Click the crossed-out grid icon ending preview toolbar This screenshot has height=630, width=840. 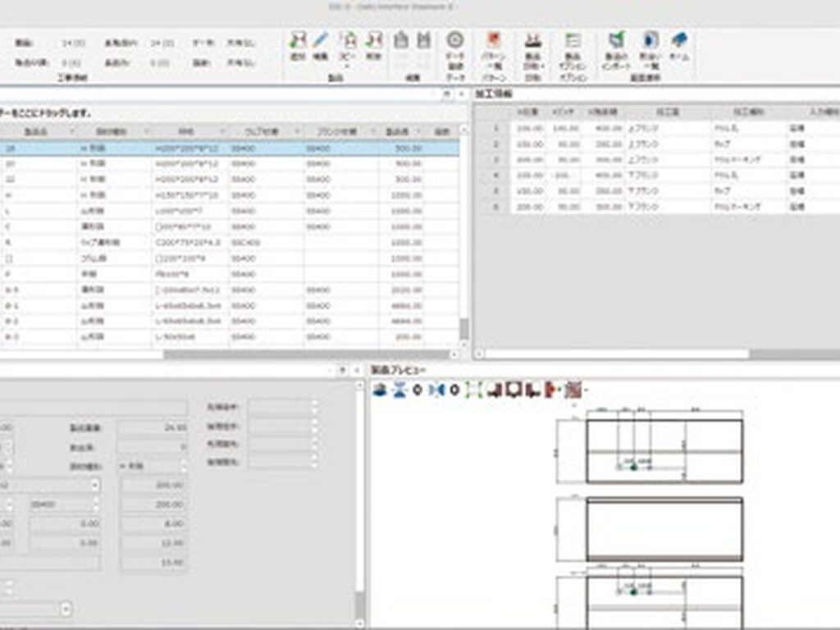pos(573,390)
